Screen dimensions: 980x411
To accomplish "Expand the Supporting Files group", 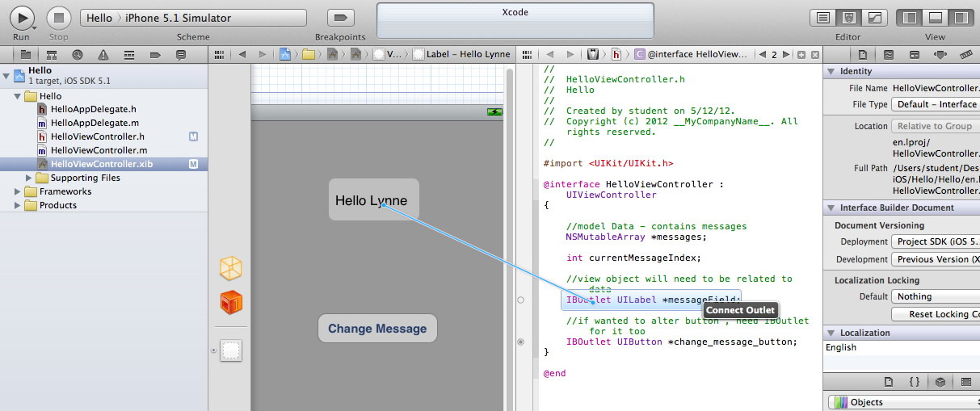I will 31,178.
